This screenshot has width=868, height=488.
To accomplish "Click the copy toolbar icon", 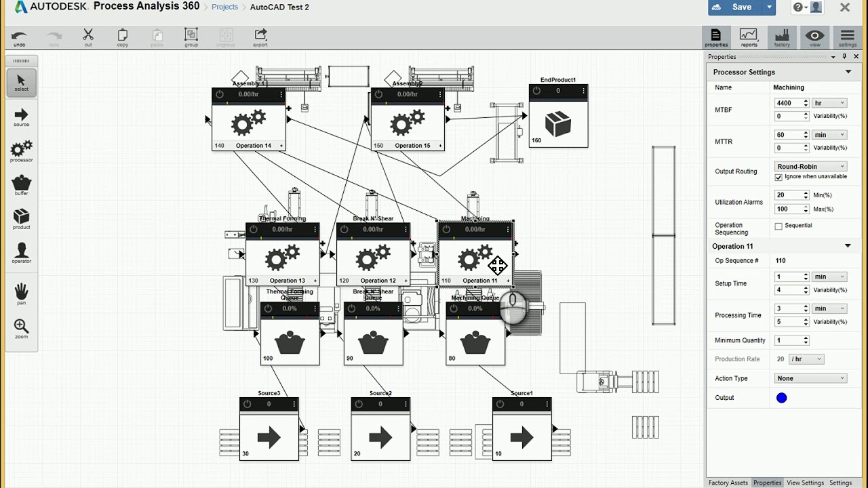I will (x=123, y=37).
